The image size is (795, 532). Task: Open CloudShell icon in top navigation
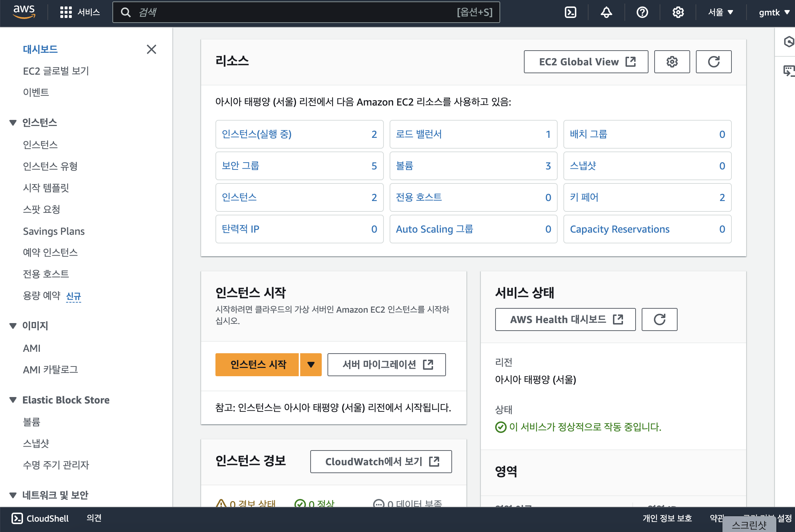pos(570,12)
